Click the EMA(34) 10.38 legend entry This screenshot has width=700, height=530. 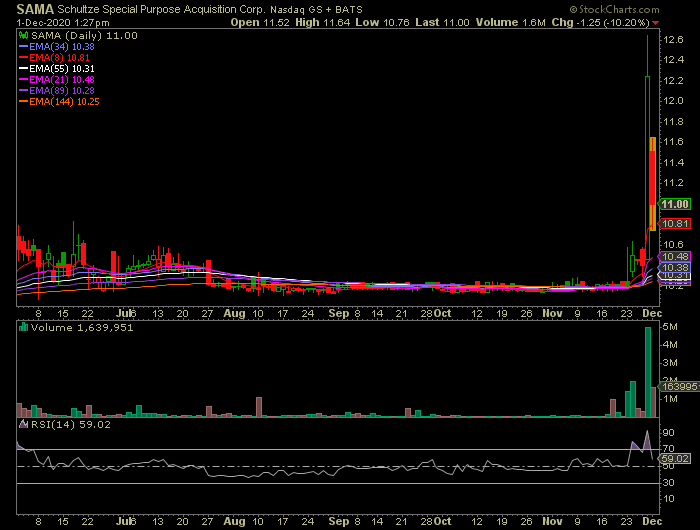click(62, 46)
